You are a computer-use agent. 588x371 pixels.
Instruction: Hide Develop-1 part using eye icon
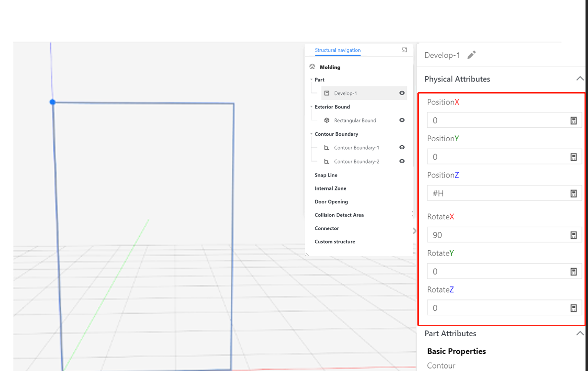tap(402, 93)
